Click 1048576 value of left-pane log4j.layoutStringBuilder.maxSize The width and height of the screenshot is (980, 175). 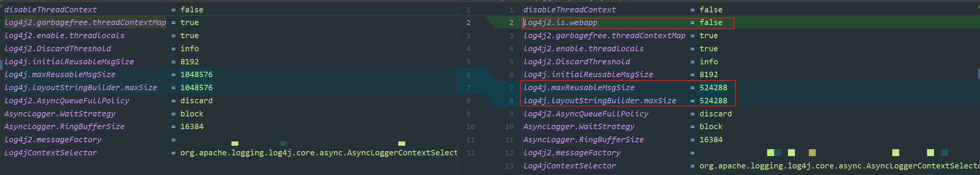pos(196,88)
